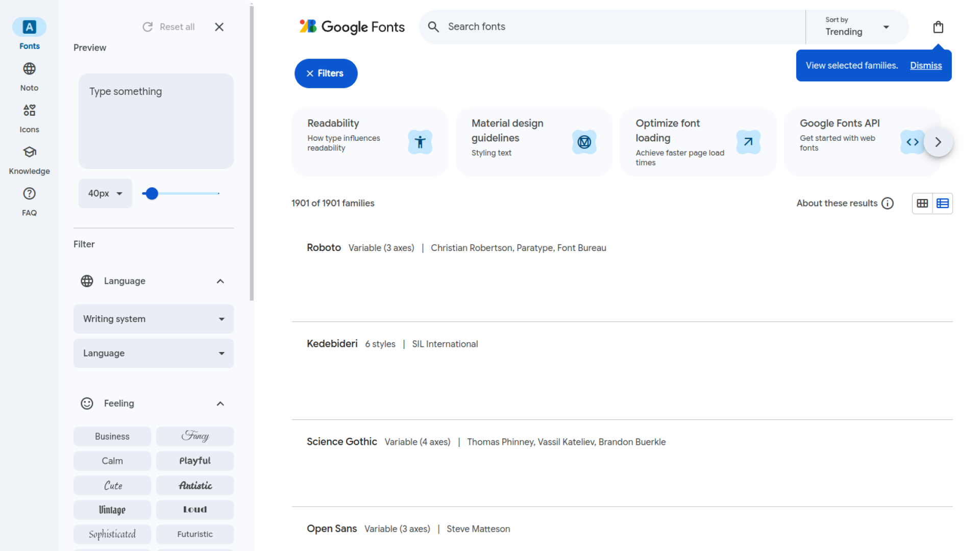Switch to grid view of results
This screenshot has width=980, height=551.
tap(922, 203)
